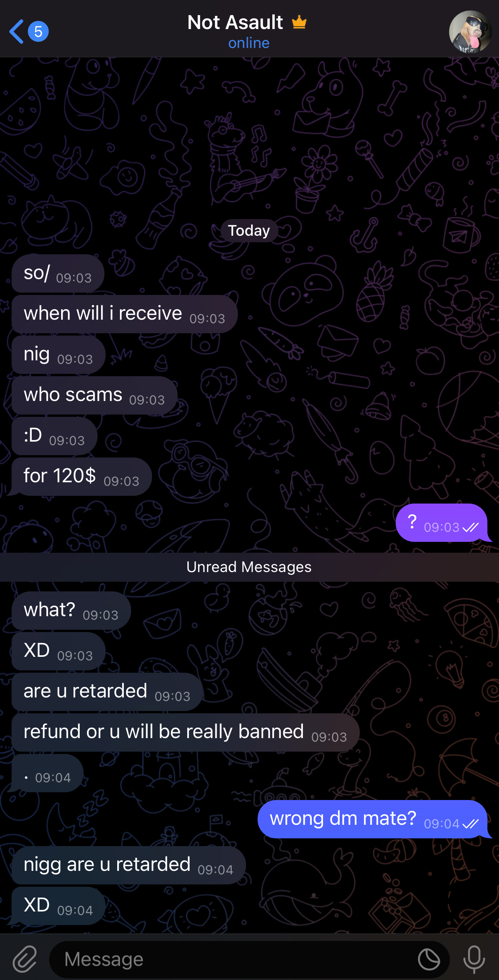Open the paperclip attachment menu
Image resolution: width=499 pixels, height=980 pixels.
pyautogui.click(x=25, y=959)
